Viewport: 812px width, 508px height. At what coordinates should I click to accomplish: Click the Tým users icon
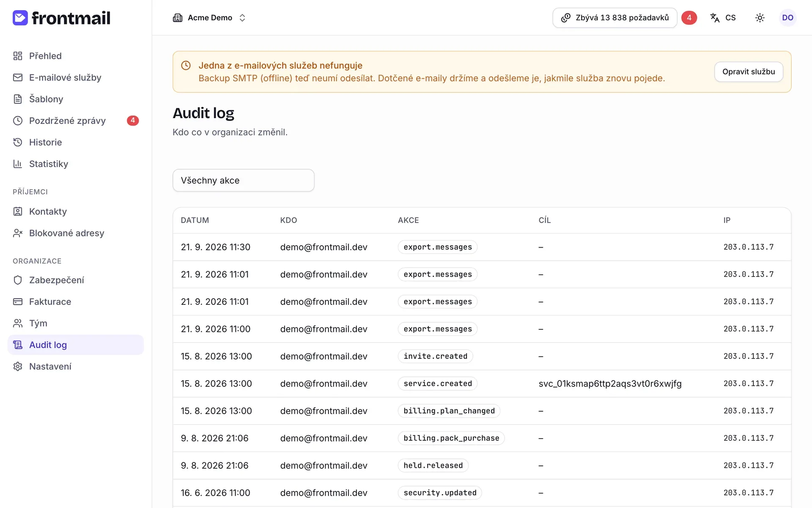click(18, 323)
